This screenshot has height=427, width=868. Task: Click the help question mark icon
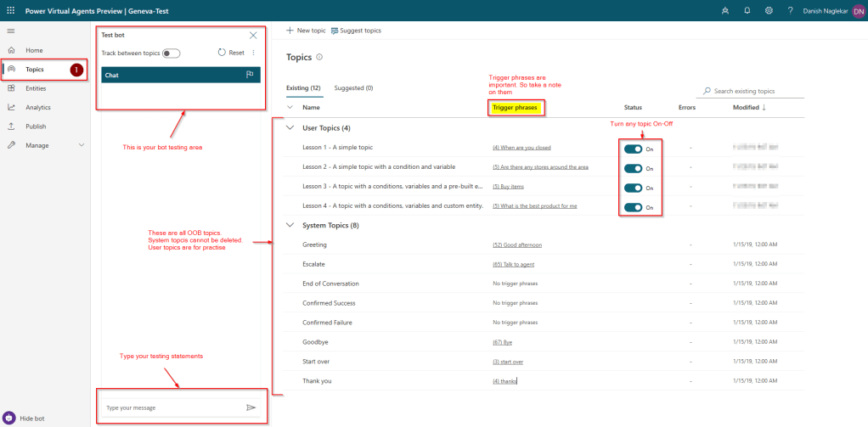click(790, 10)
